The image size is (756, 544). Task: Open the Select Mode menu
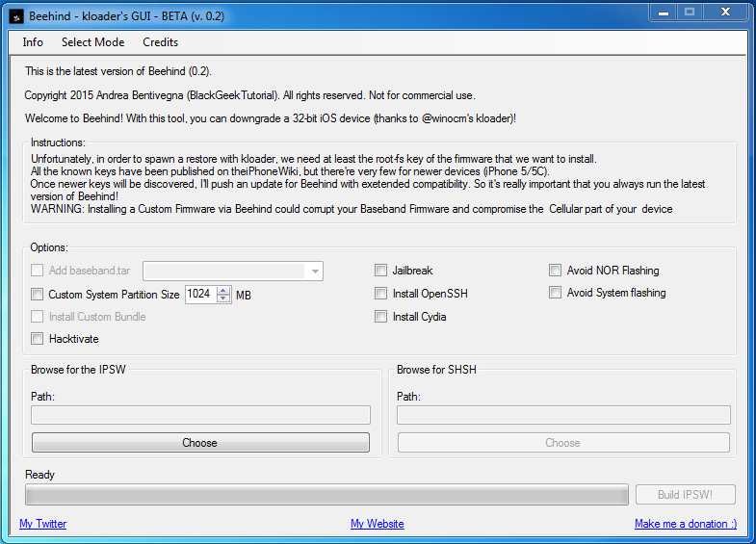pos(93,42)
